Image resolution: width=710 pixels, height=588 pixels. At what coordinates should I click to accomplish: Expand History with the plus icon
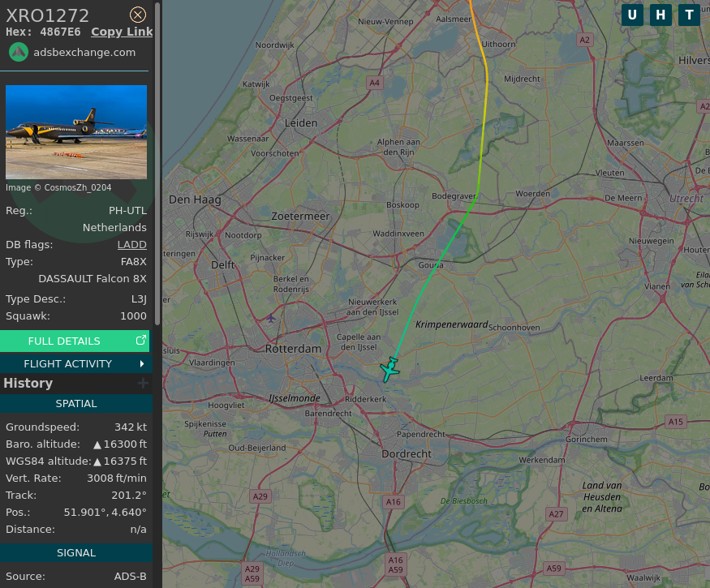(x=143, y=384)
